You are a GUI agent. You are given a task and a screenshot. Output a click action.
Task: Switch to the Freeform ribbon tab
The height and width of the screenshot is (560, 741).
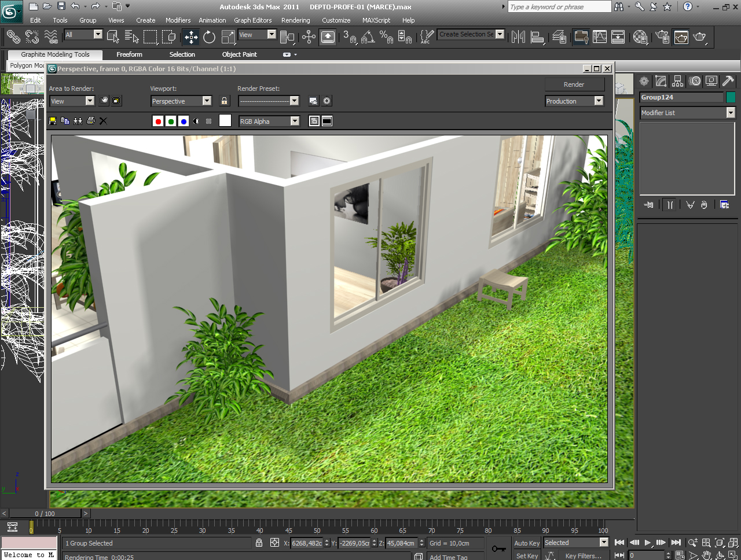129,54
